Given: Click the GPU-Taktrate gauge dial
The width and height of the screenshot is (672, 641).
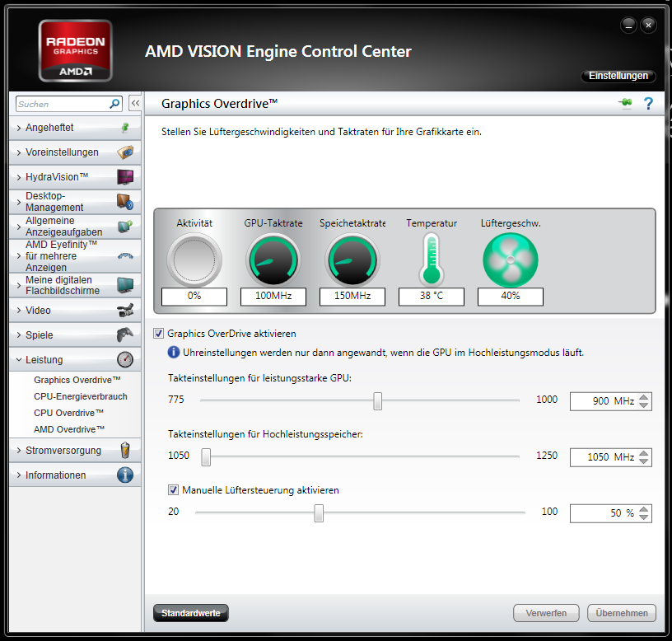Looking at the screenshot, I should pos(273,260).
